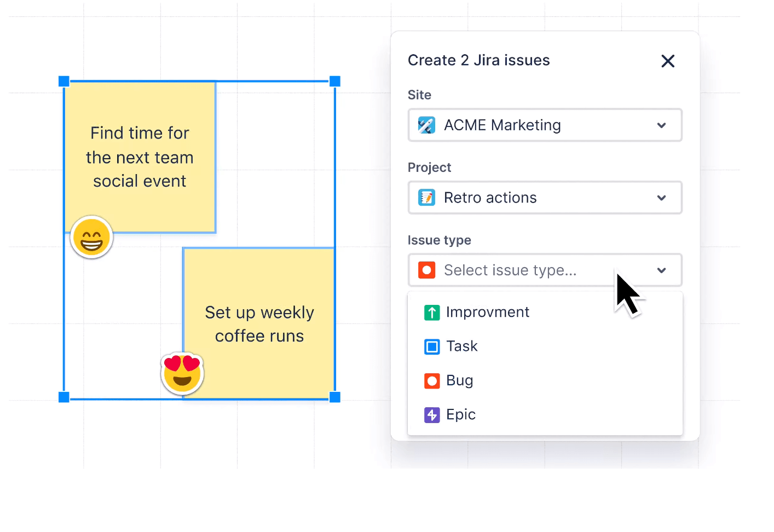Screen dimensions: 774x532
Task: Close the Create 2 Jira issues dialog
Action: tap(667, 61)
